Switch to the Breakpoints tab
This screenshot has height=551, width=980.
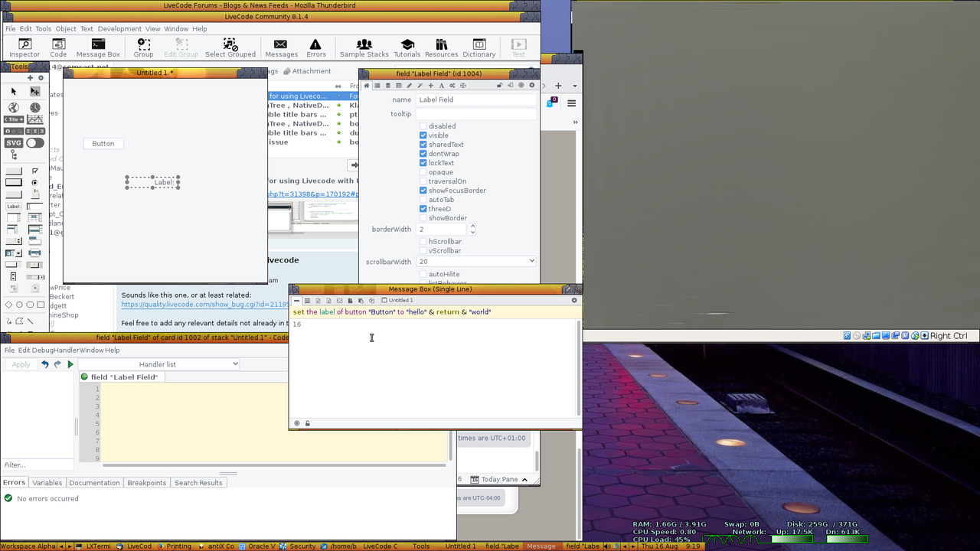point(146,483)
